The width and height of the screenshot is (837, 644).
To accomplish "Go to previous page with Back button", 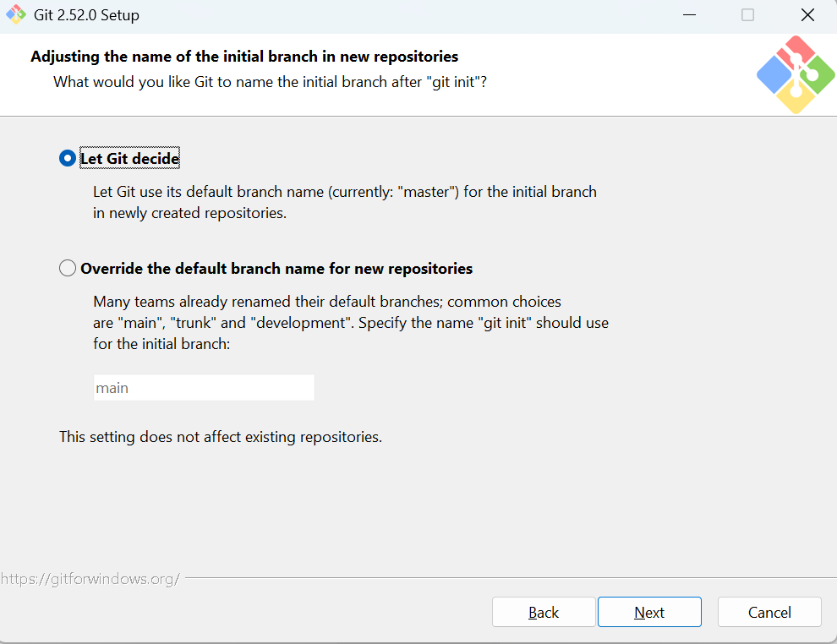I will (544, 612).
